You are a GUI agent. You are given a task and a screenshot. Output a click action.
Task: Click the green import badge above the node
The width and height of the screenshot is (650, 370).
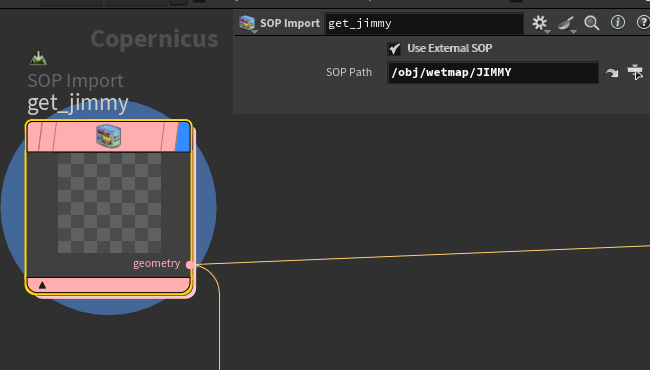click(x=39, y=58)
